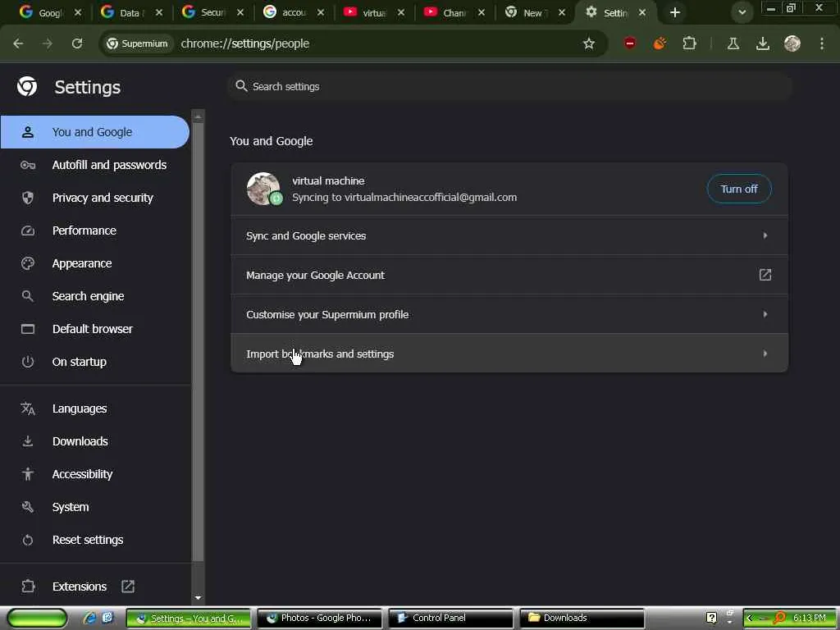The image size is (840, 630).
Task: Click the forward navigation arrow
Action: point(48,43)
